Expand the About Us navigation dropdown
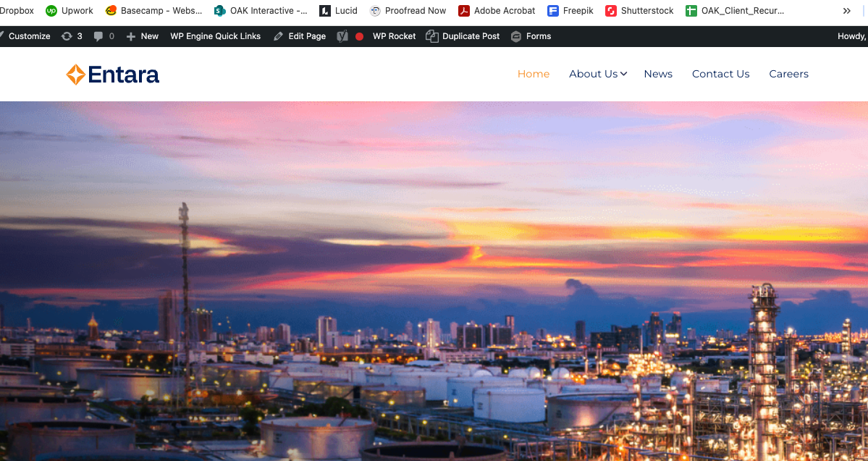Screen dimensions: 868x461 point(597,74)
